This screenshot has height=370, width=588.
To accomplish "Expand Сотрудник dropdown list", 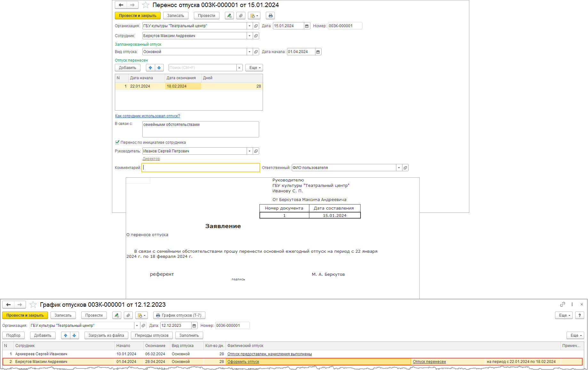I will 250,36.
